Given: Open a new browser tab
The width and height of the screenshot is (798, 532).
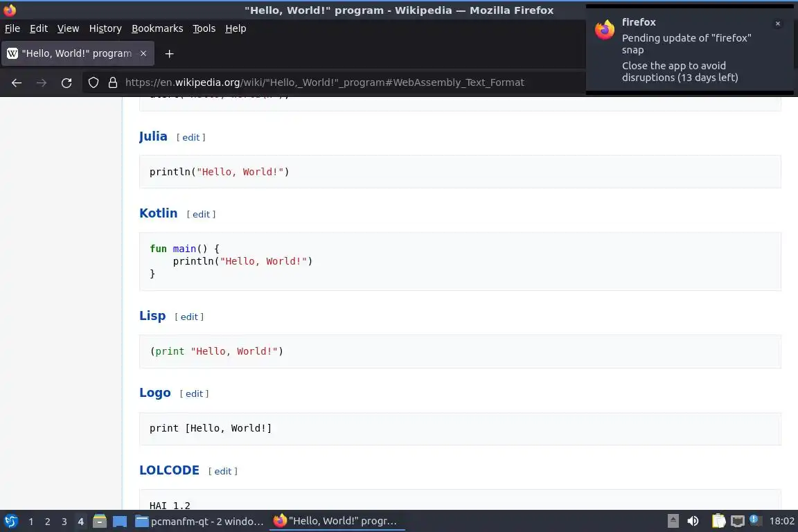Looking at the screenshot, I should click(x=170, y=53).
